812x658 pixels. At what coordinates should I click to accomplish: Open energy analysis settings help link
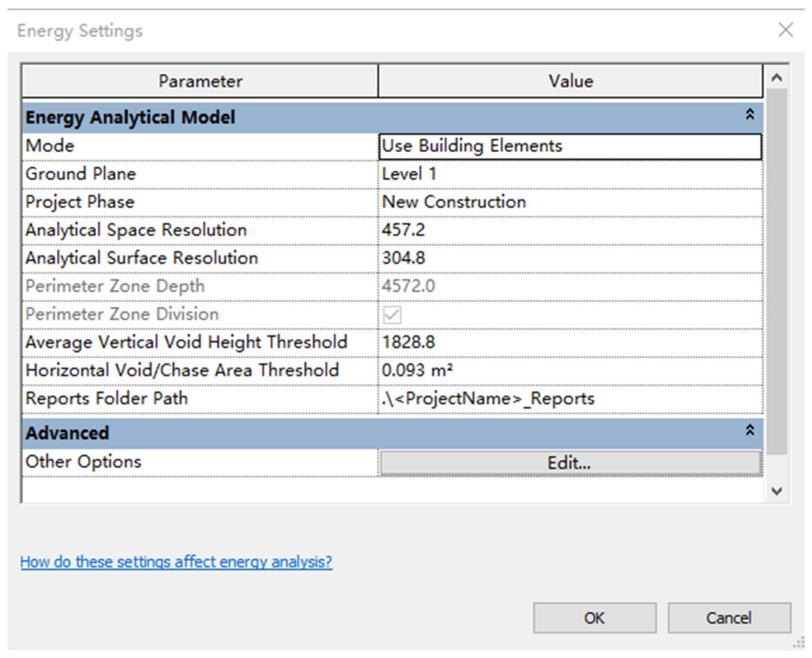176,562
